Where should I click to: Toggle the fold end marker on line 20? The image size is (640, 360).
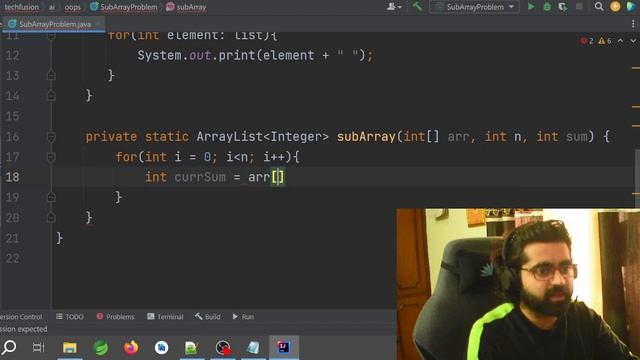(51, 218)
